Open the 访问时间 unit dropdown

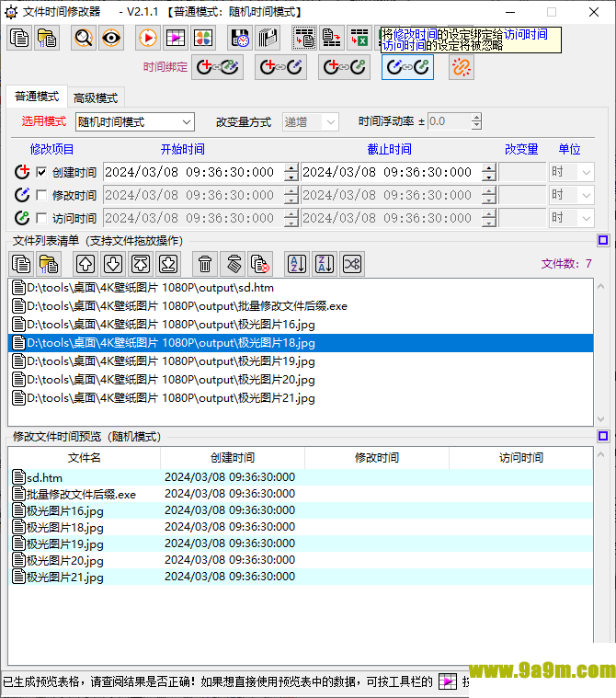pos(572,218)
